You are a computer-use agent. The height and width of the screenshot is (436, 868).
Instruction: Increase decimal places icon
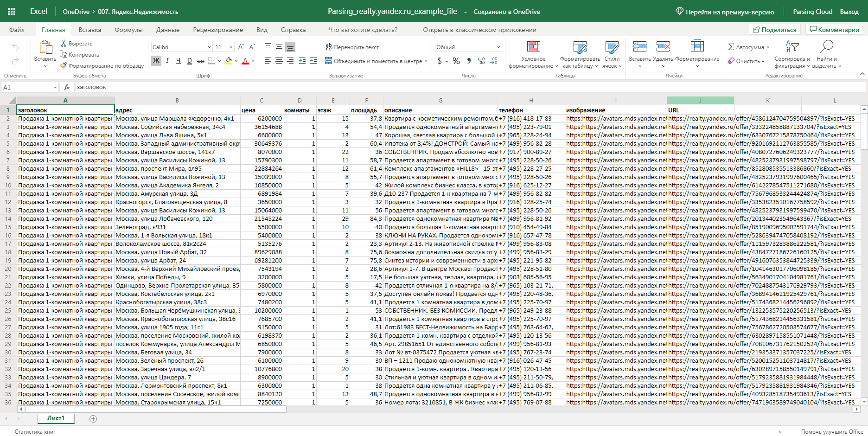pyautogui.click(x=481, y=61)
